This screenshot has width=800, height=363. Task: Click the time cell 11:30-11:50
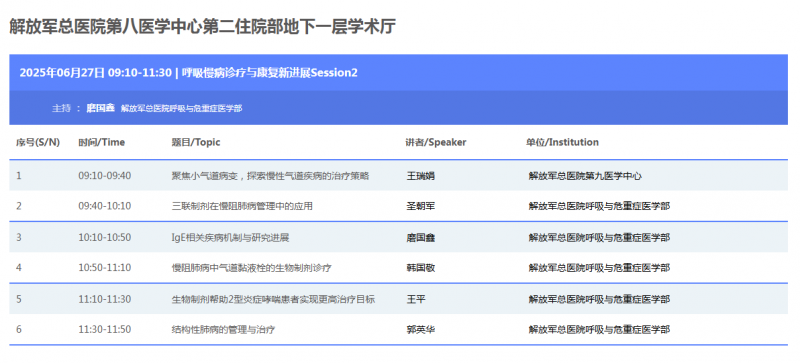coord(105,329)
